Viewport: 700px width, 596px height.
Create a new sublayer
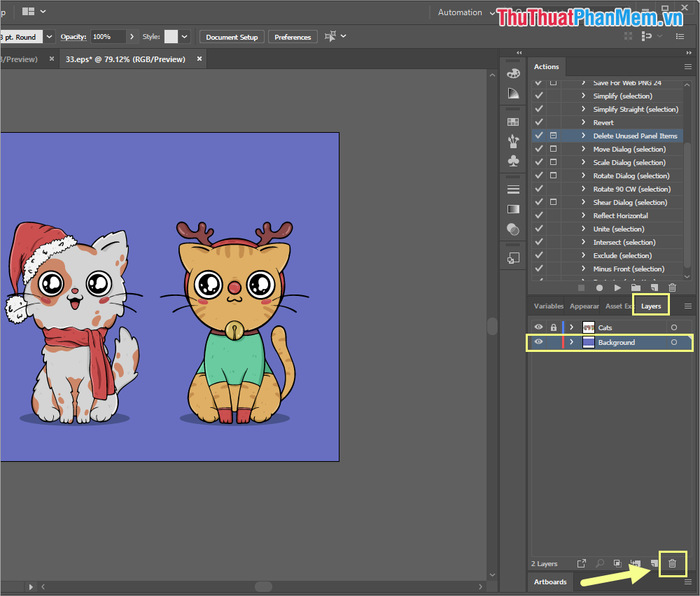coord(636,563)
